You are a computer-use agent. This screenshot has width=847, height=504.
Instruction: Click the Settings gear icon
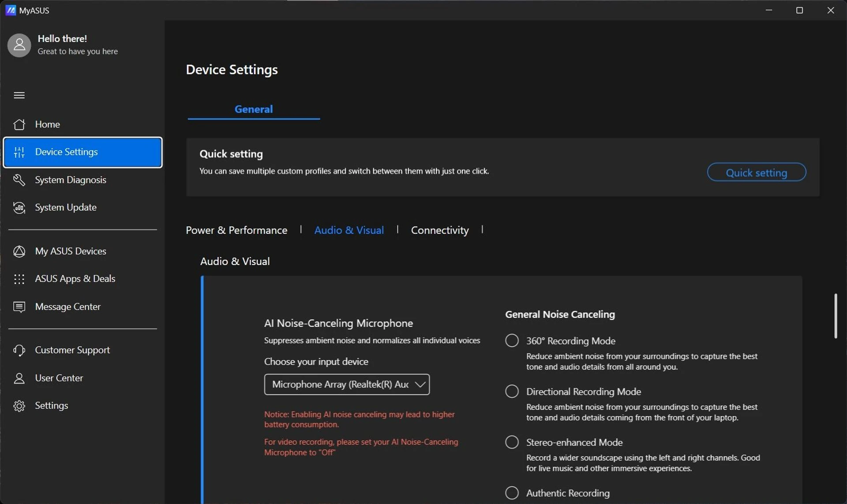click(x=19, y=406)
